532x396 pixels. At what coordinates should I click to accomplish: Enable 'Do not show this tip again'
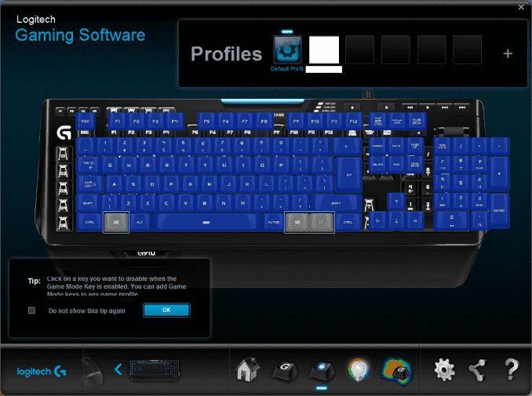point(32,311)
